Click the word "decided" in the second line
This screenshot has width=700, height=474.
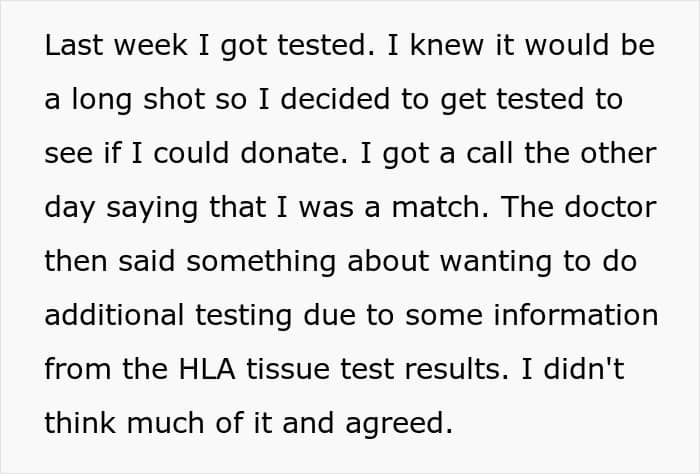[335, 99]
